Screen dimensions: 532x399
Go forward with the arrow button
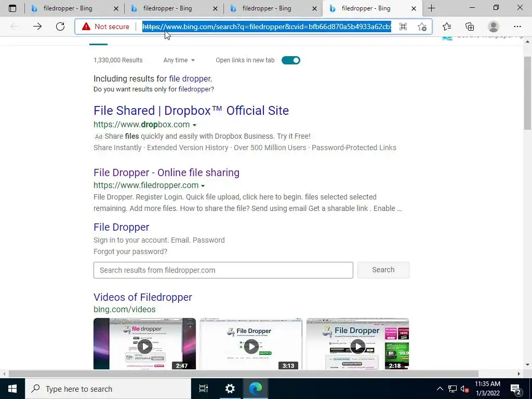click(x=37, y=26)
